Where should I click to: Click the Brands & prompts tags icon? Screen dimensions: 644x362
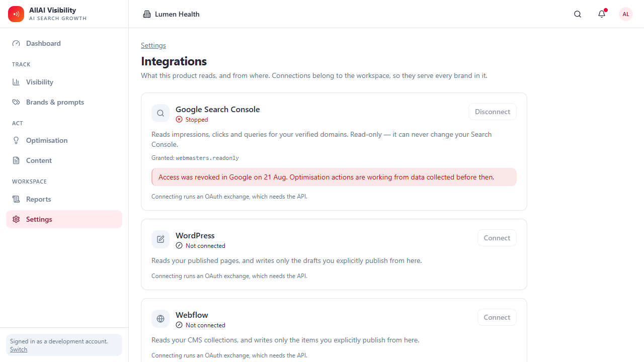pyautogui.click(x=16, y=102)
